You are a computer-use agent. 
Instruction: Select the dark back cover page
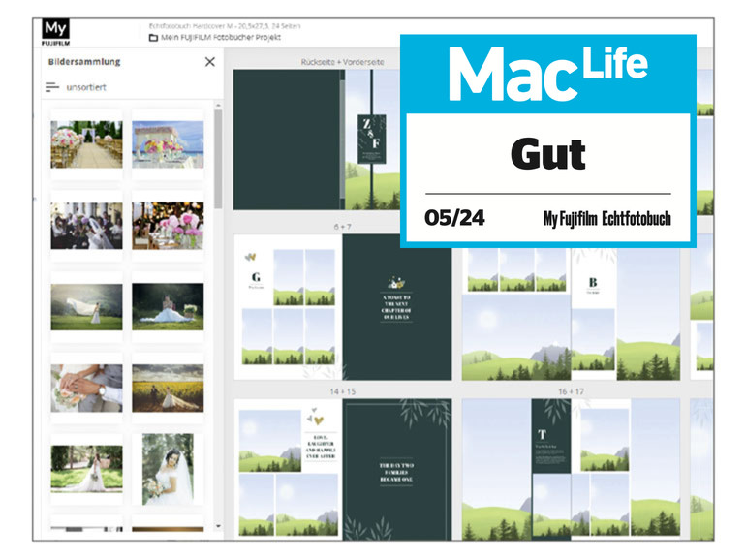[287, 140]
